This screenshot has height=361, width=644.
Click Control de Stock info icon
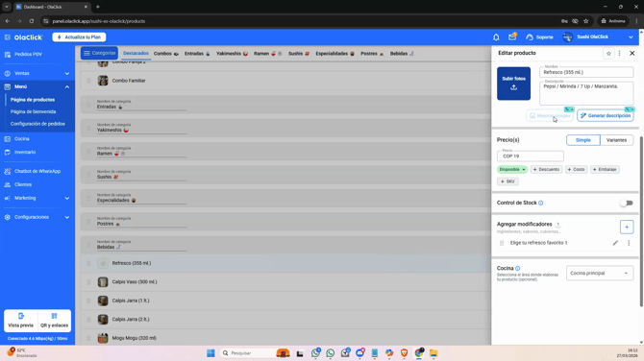click(x=541, y=204)
